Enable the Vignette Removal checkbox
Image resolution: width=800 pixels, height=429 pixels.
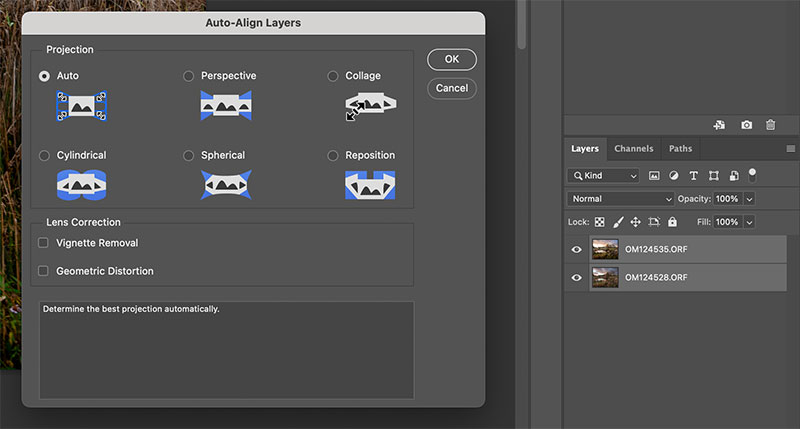43,243
